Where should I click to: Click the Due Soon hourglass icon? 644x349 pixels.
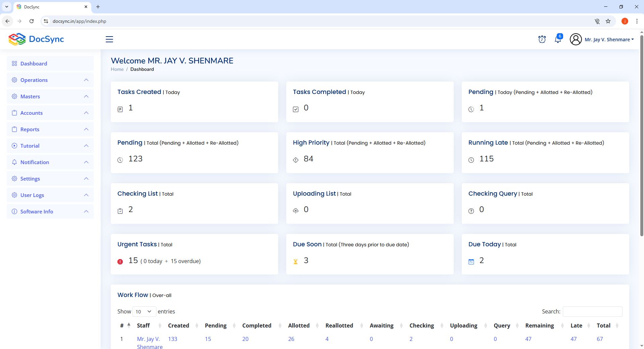click(x=296, y=262)
